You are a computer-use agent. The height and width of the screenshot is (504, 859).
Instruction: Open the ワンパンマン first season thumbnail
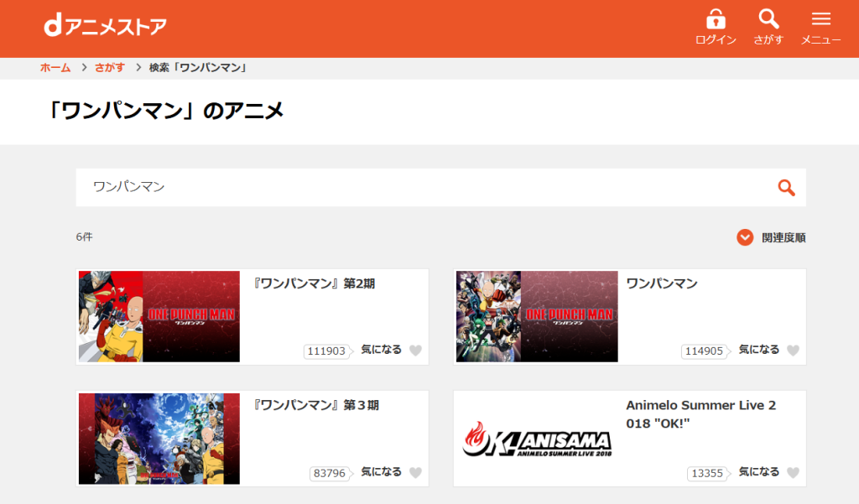tap(537, 317)
